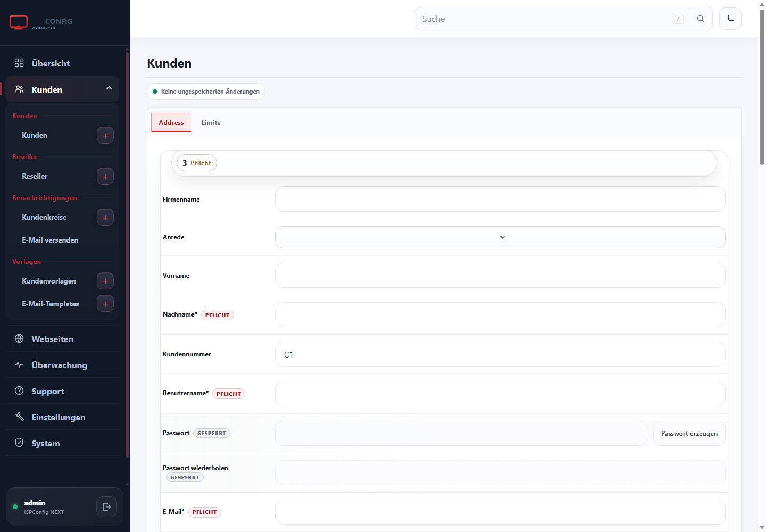Screen dimensions: 766x532
Task: Click the Passwort erzeugen button
Action: point(689,434)
